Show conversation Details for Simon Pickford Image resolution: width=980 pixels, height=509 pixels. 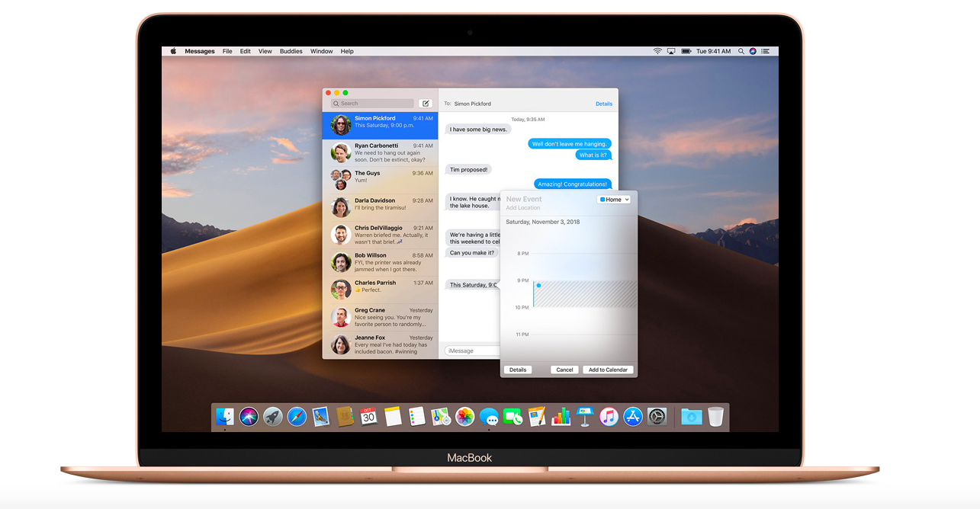coord(604,103)
